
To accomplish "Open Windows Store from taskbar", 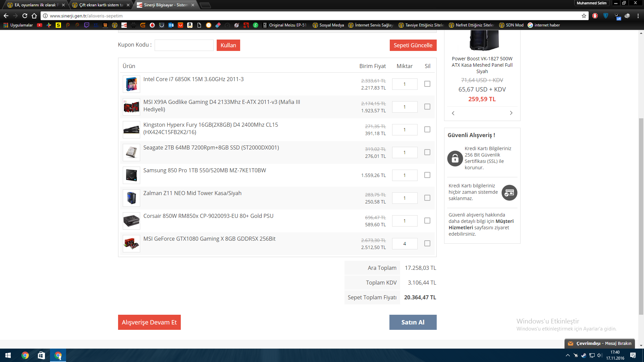I will [41, 355].
